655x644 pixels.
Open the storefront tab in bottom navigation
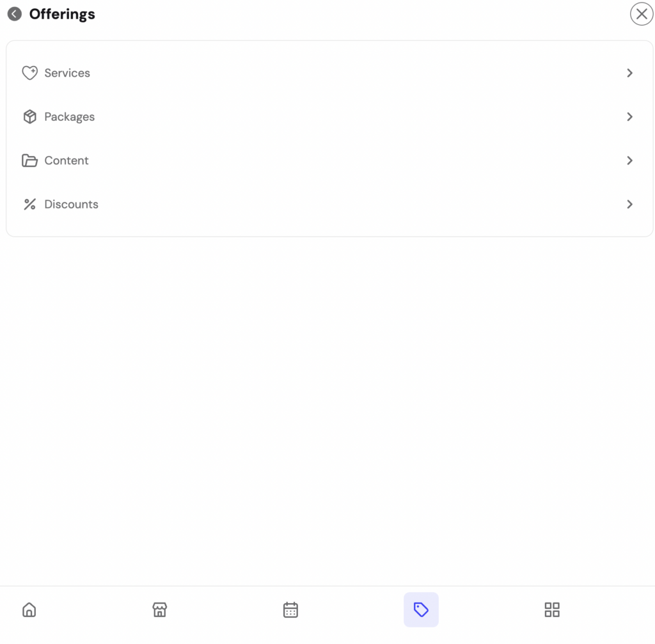[159, 609]
